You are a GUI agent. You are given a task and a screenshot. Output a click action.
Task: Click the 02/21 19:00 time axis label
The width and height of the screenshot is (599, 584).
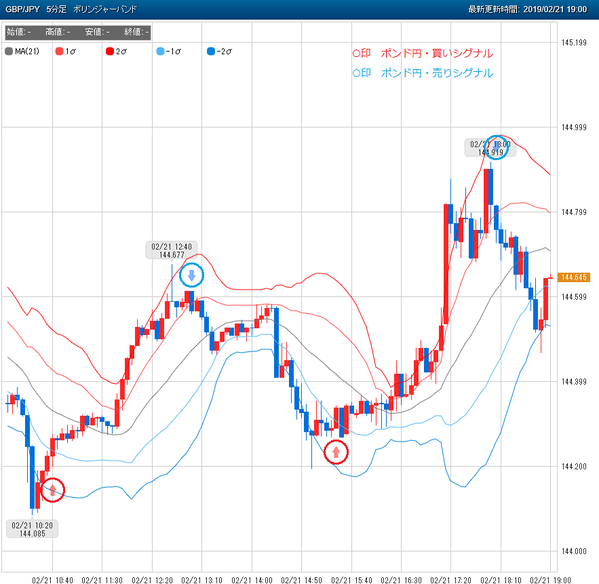(x=550, y=580)
